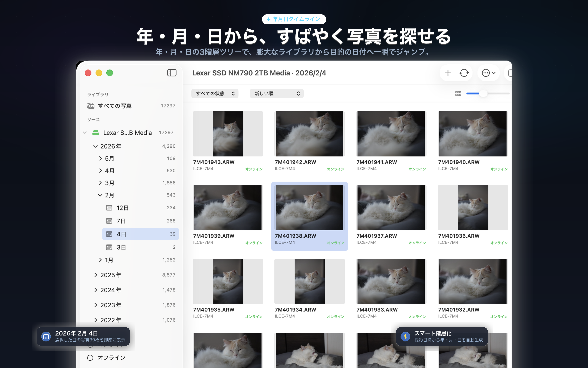The width and height of the screenshot is (588, 368).
Task: Click the スマート階層化 lightning icon
Action: (405, 336)
